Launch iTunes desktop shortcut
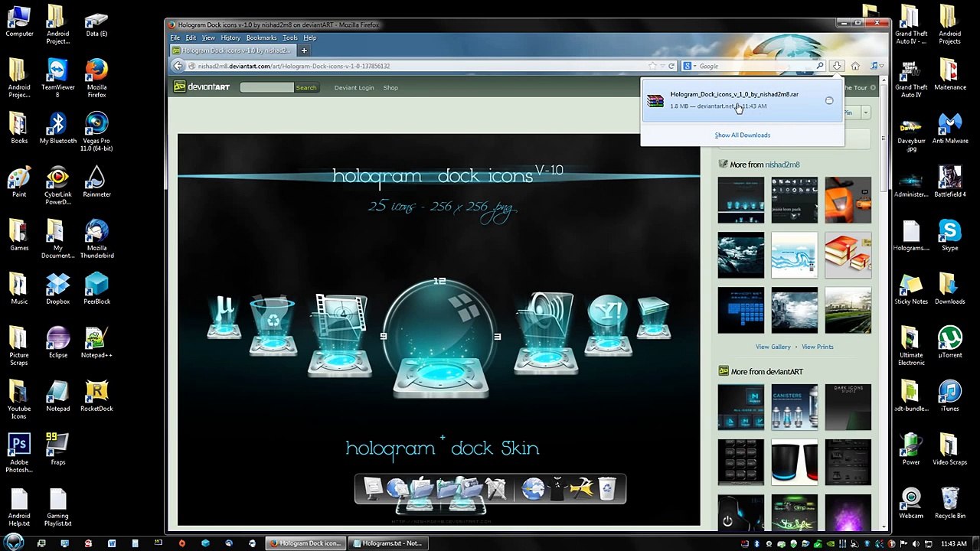 [949, 396]
